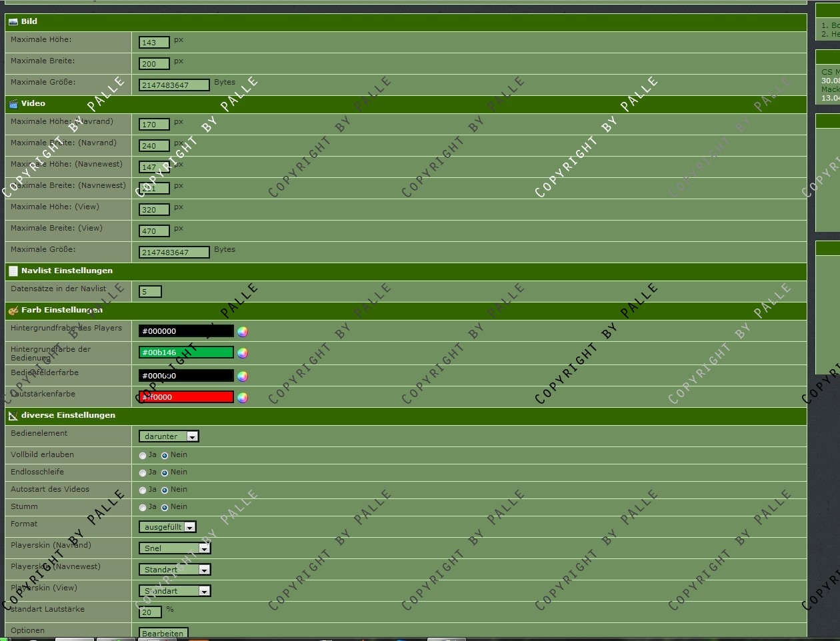The width and height of the screenshot is (840, 641).
Task: Click the Bild section heading text
Action: (x=29, y=22)
